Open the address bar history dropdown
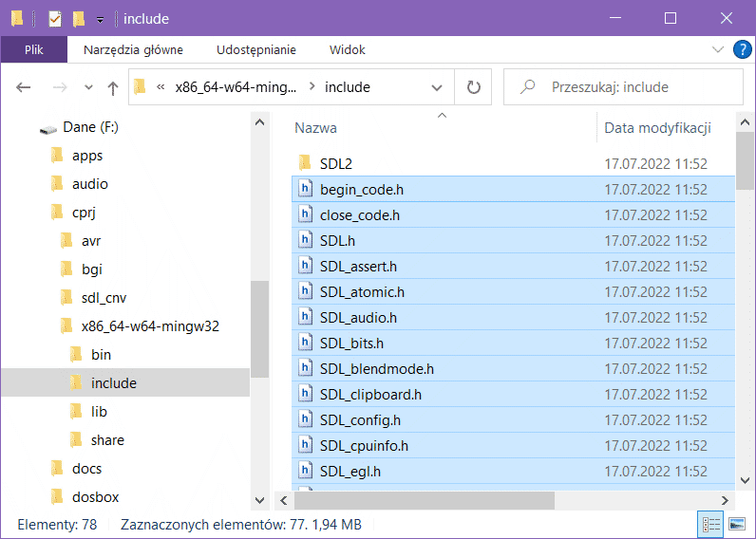This screenshot has width=756, height=539. click(x=437, y=87)
